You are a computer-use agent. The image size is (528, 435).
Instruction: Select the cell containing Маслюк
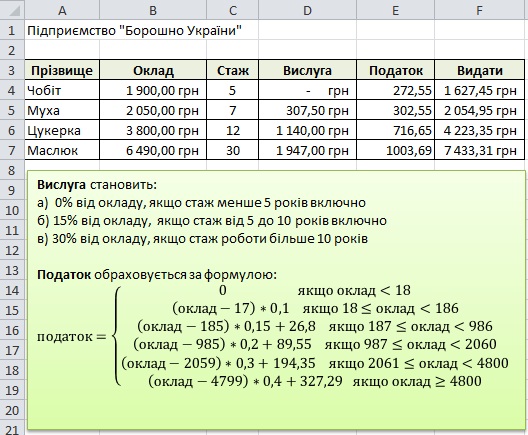tap(62, 150)
